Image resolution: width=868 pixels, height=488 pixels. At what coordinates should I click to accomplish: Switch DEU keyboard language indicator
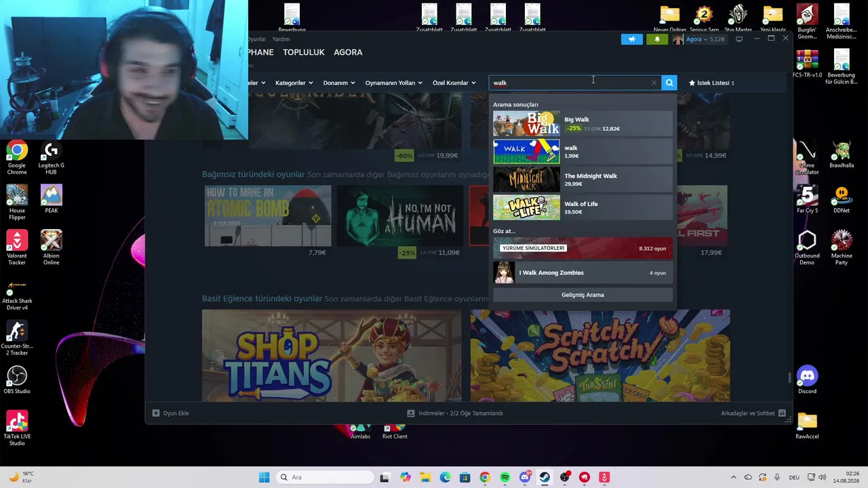point(793,477)
